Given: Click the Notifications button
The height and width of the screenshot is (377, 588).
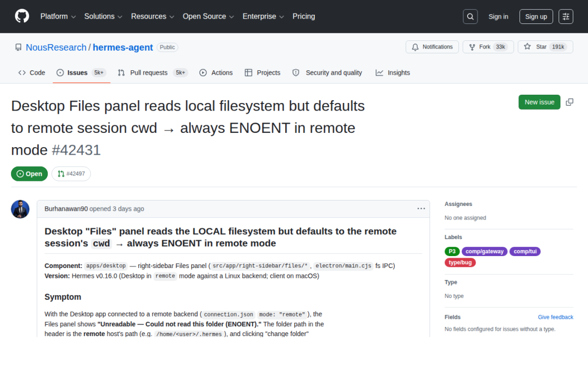Looking at the screenshot, I should (432, 47).
